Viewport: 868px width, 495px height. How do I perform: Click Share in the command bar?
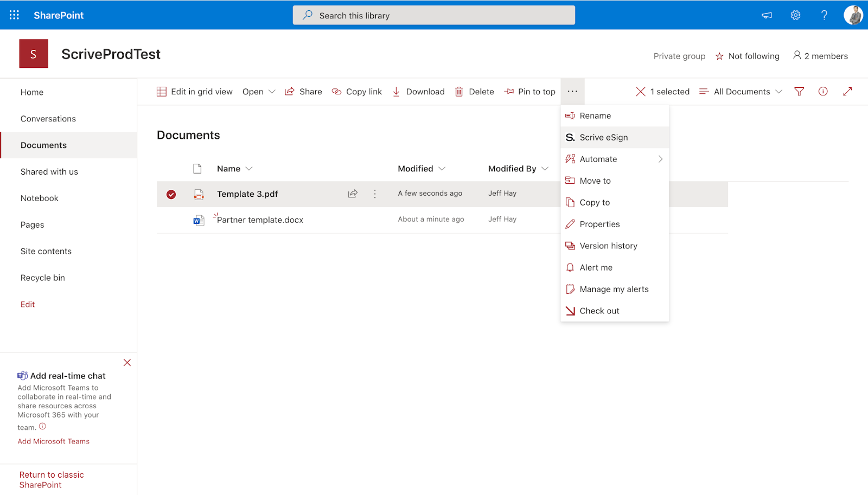click(304, 92)
